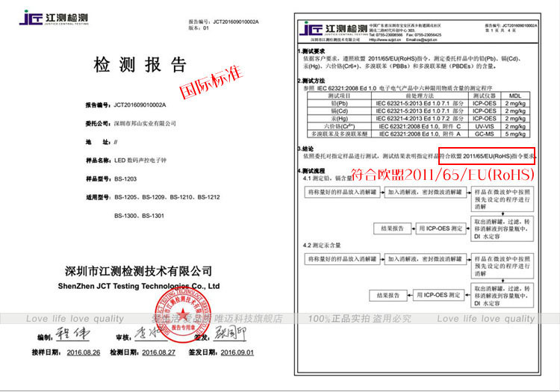Click the issue date 2016.09.01

coord(237,352)
